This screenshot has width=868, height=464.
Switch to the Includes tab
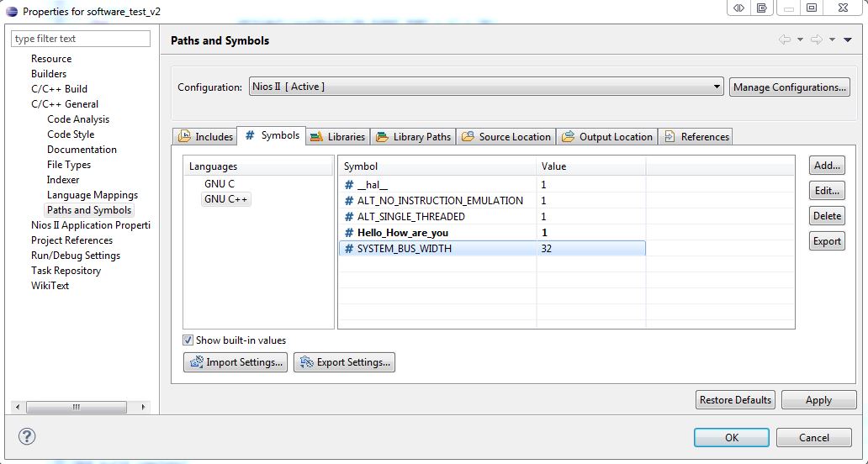coord(205,137)
